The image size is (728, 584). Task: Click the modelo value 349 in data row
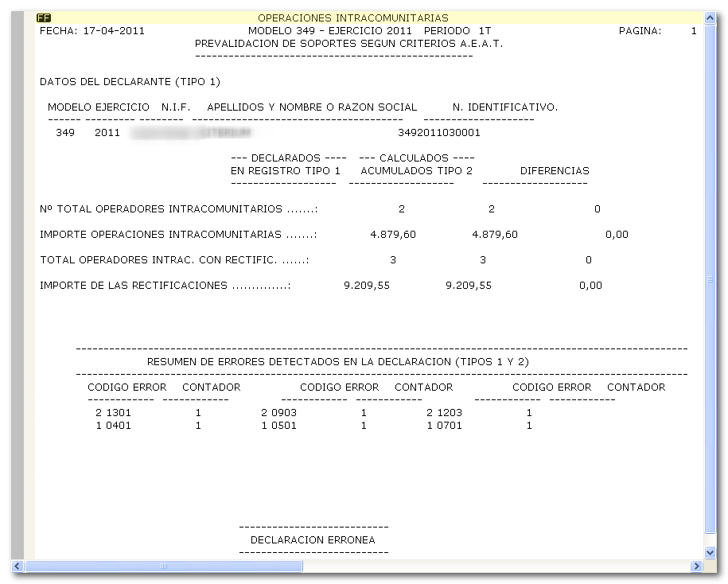65,133
